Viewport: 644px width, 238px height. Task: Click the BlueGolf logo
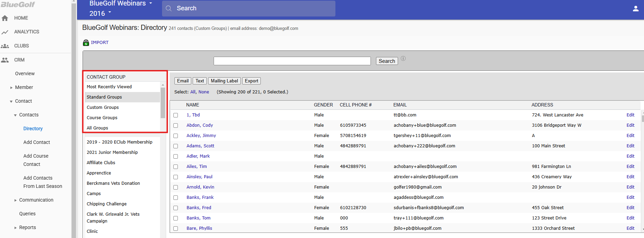point(18,4)
